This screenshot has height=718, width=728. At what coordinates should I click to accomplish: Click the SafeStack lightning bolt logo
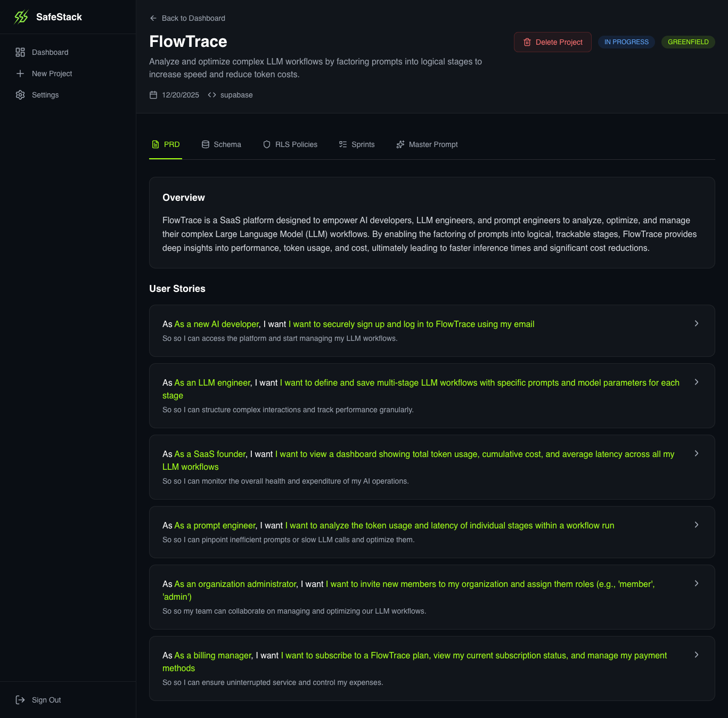click(x=21, y=17)
